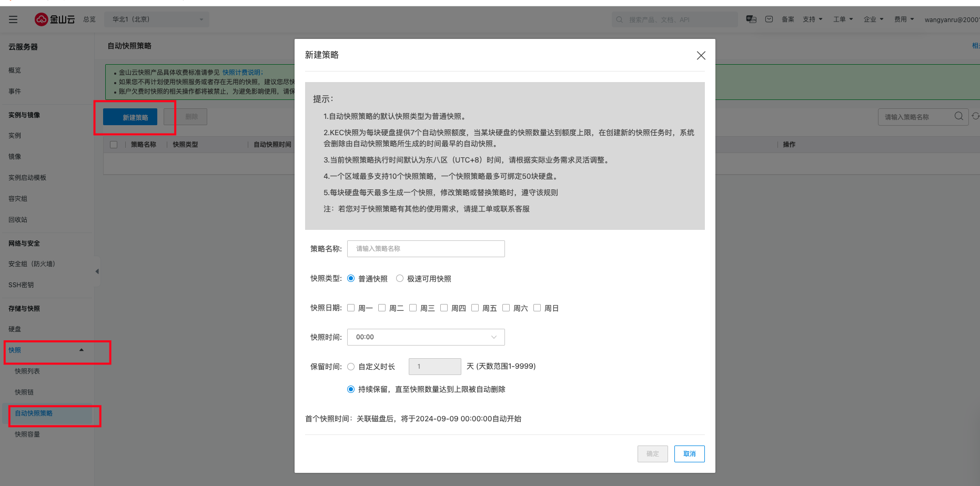Click the 取消 button
Viewport: 980px width, 486px height.
[x=689, y=454]
